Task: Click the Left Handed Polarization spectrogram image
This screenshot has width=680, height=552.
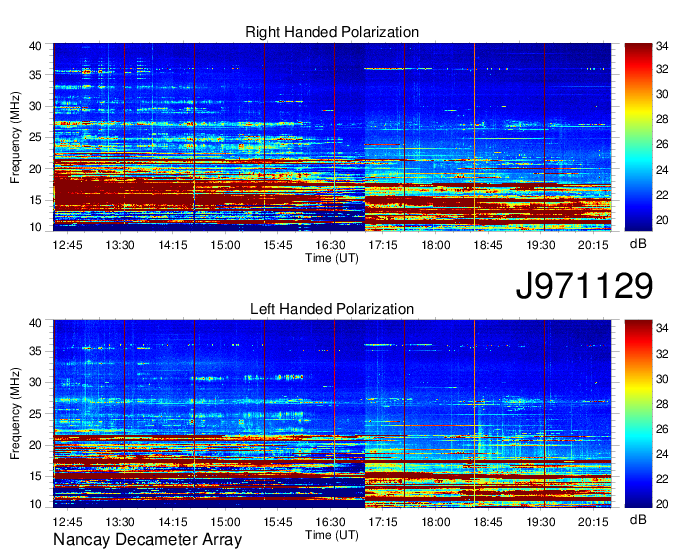Action: 332,414
